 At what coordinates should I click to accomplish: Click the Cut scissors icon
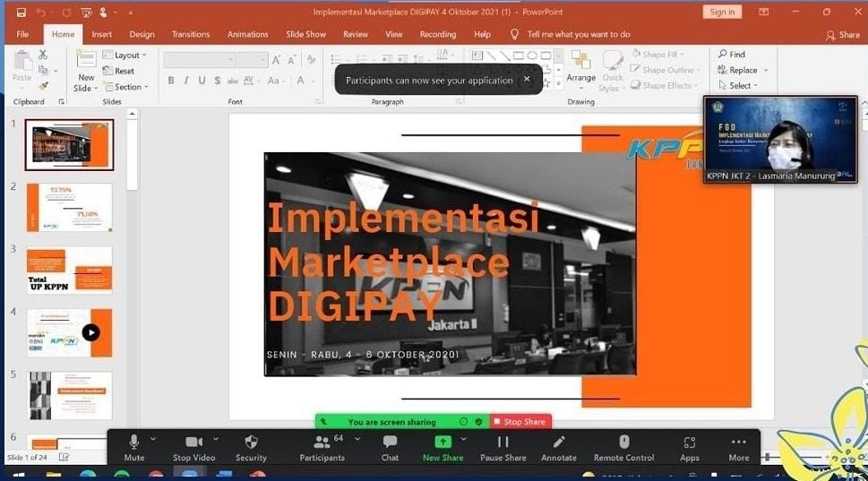point(43,55)
